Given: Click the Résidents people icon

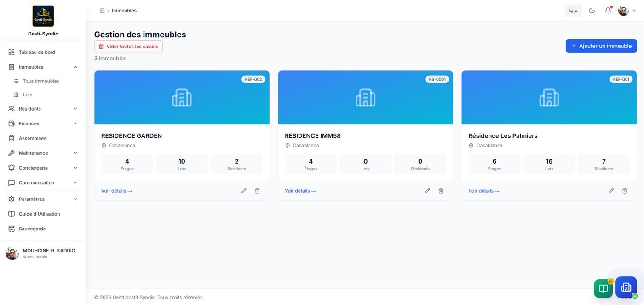Looking at the screenshot, I should tap(11, 109).
